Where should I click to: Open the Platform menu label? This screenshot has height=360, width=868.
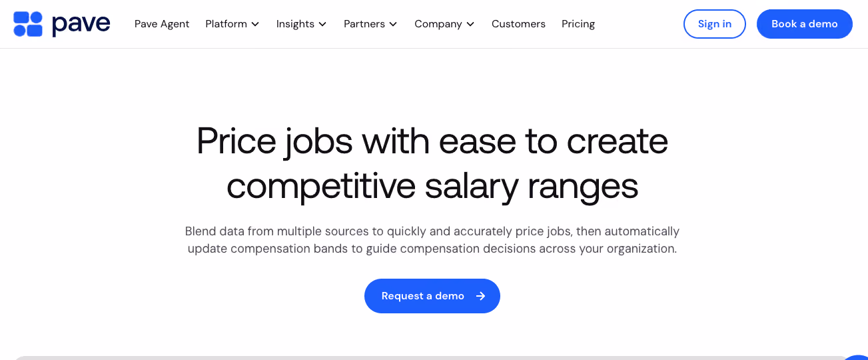click(226, 24)
